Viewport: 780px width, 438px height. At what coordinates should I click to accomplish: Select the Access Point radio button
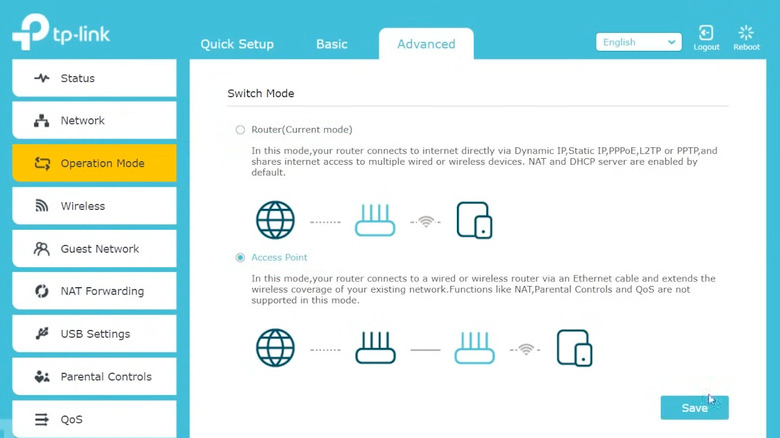(x=240, y=258)
